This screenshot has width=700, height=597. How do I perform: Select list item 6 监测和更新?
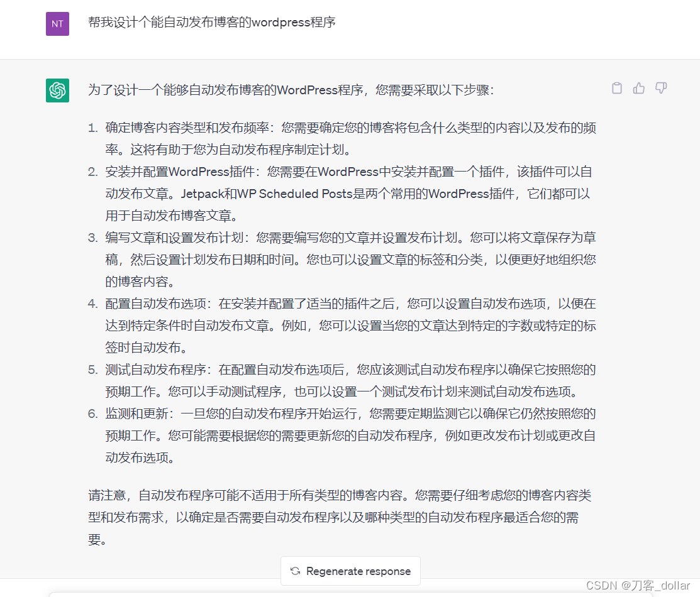pyautogui.click(x=342, y=435)
